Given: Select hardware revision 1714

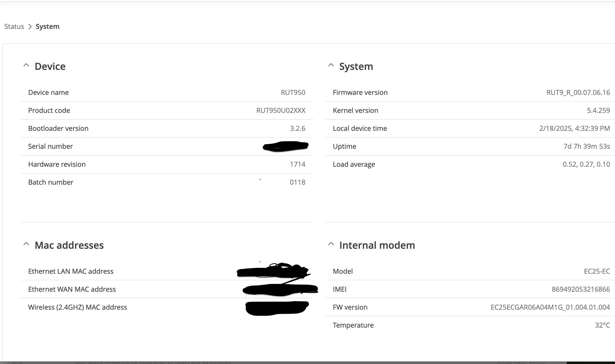Looking at the screenshot, I should click(x=298, y=164).
